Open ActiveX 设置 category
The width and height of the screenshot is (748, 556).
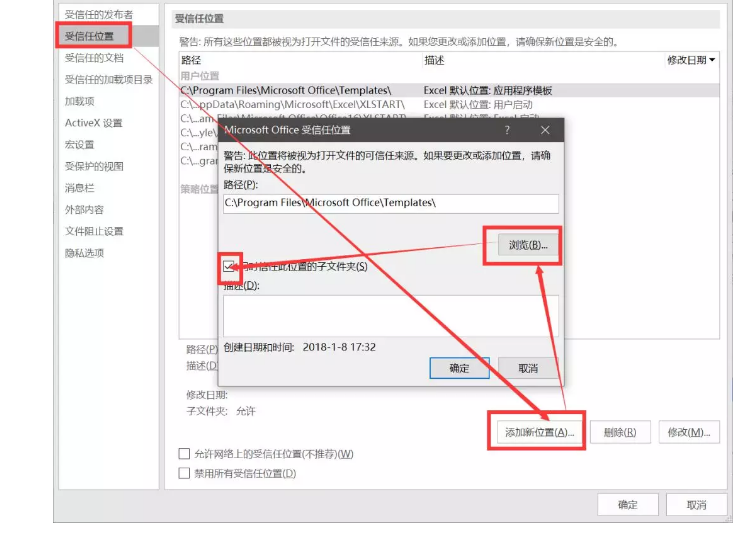tap(94, 123)
